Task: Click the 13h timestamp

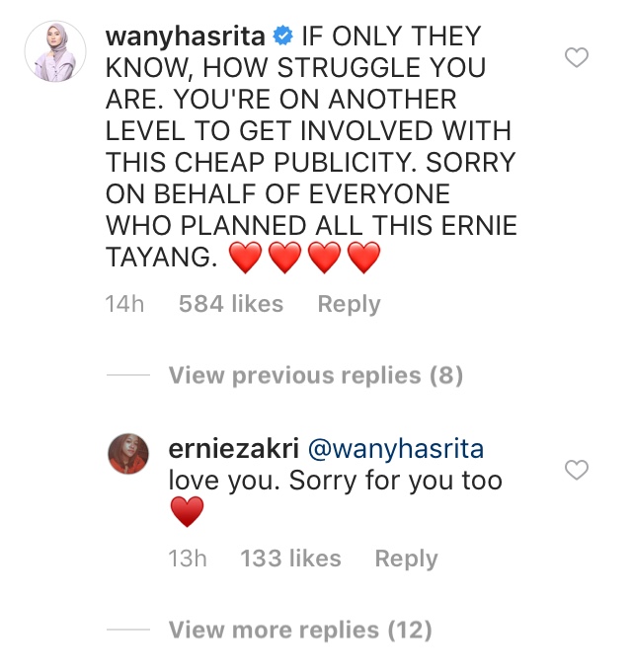Action: 188,559
